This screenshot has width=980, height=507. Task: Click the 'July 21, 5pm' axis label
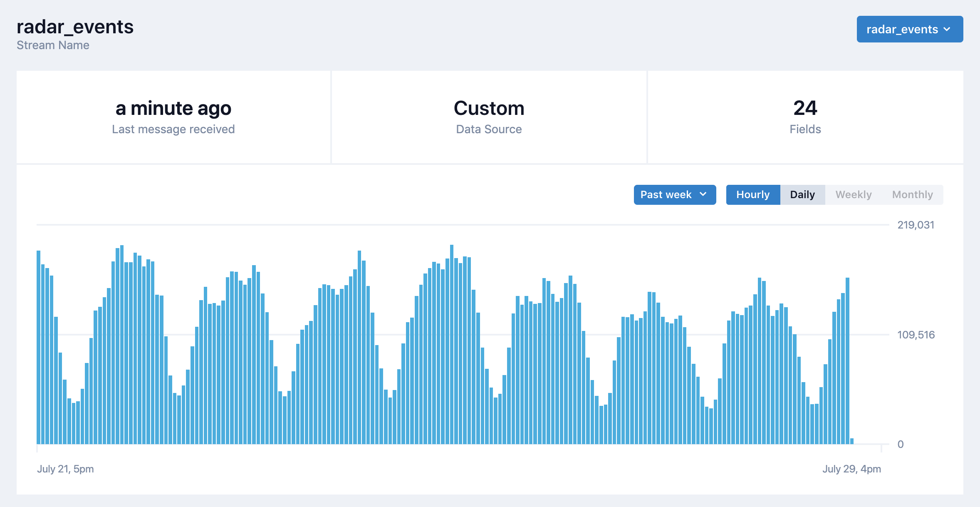pos(65,469)
